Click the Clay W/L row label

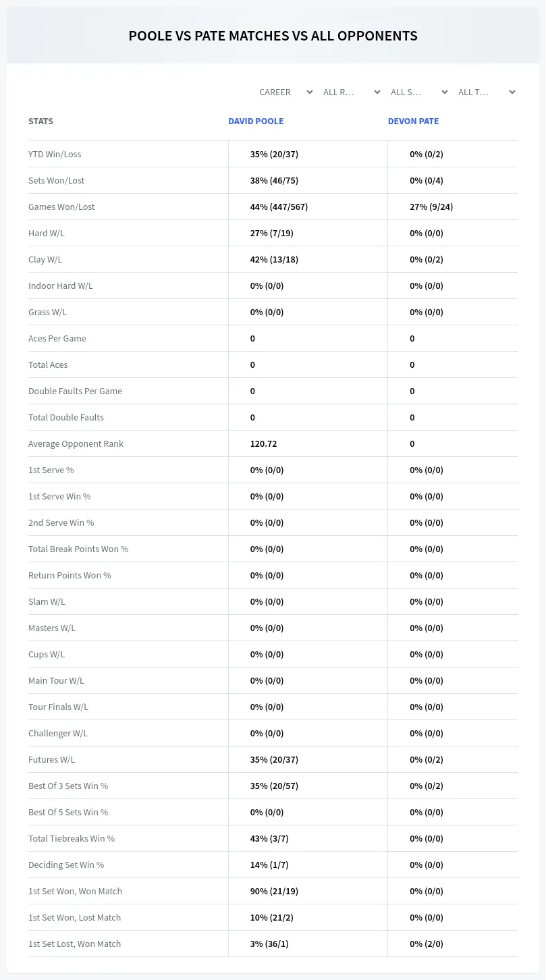tap(45, 259)
